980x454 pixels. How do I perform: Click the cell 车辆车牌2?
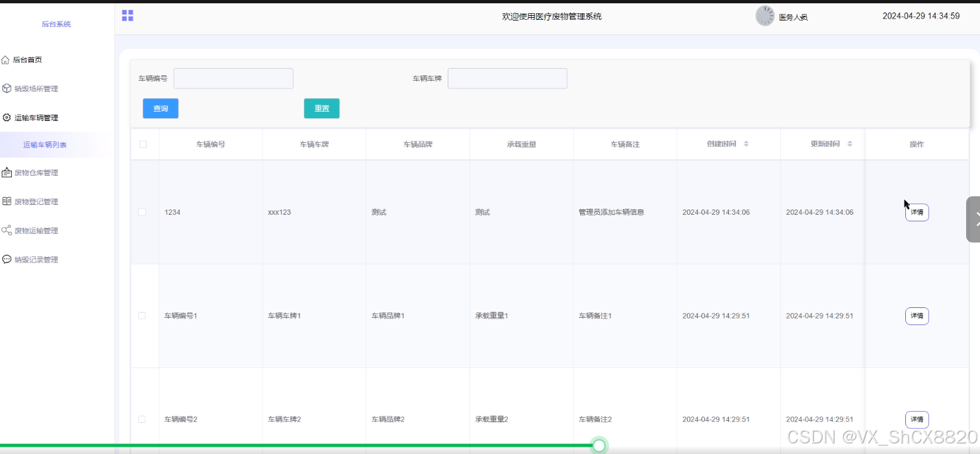284,420
